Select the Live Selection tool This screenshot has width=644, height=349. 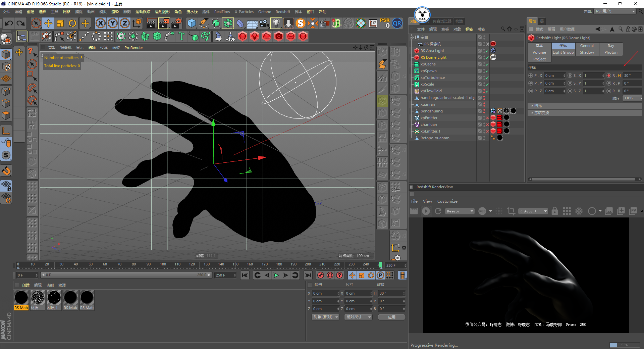click(36, 23)
